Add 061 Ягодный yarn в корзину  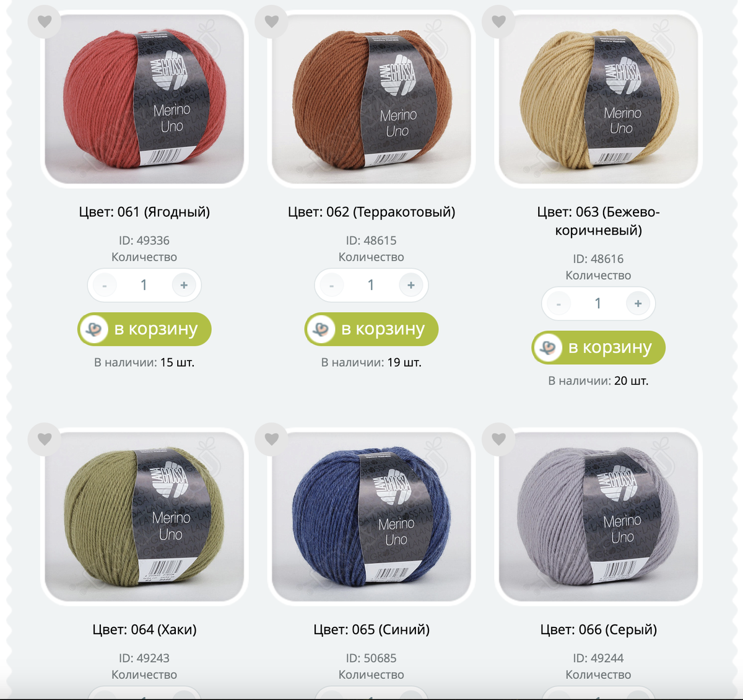tap(144, 329)
